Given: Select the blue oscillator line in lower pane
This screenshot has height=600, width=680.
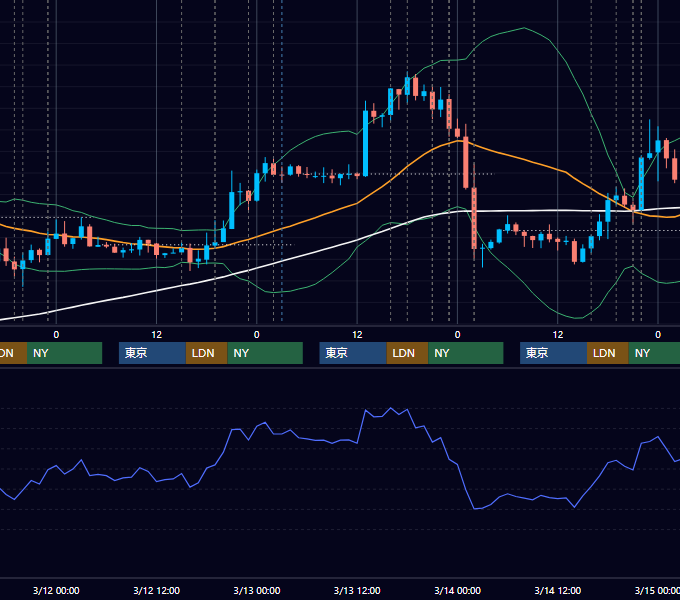Looking at the screenshot, I should pyautogui.click(x=357, y=442).
